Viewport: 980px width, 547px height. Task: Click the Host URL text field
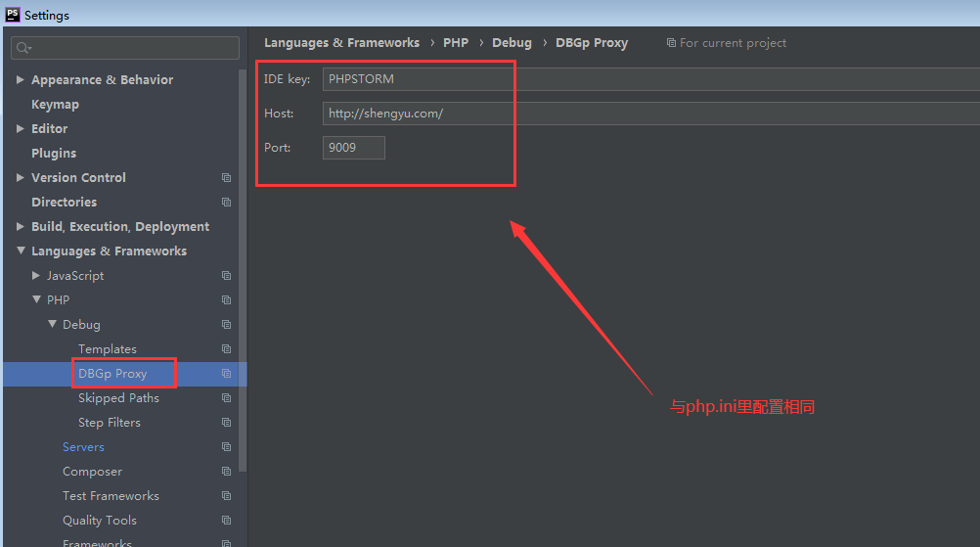tap(646, 114)
